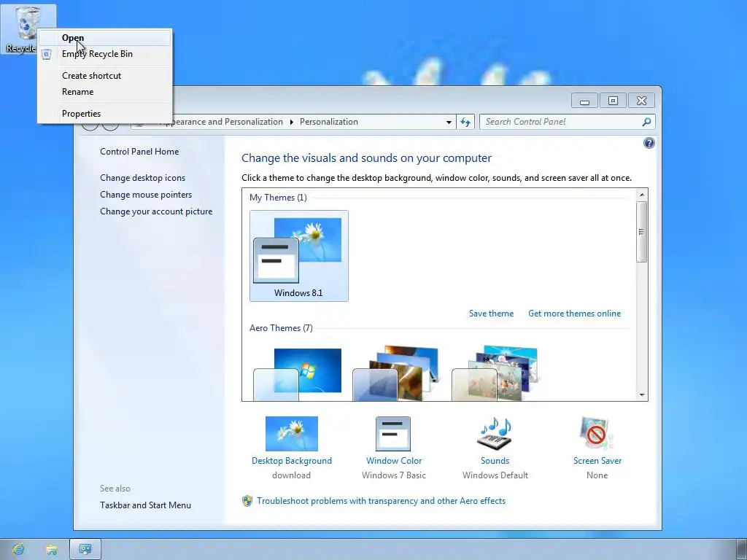747x560 pixels.
Task: Launch Internet Explorer from the taskbar
Action: pos(18,550)
